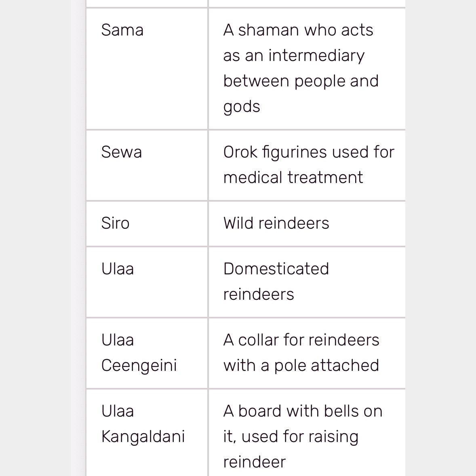476x476 pixels.
Task: Click the "Ulaa" text above "Ceengeini"
Action: click(x=117, y=340)
